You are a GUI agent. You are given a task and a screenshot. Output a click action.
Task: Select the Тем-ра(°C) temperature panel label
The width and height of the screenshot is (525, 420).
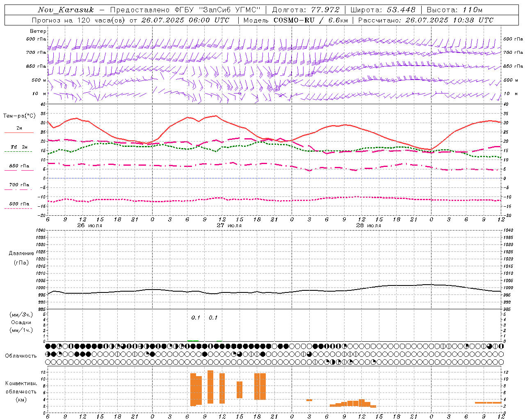point(19,116)
